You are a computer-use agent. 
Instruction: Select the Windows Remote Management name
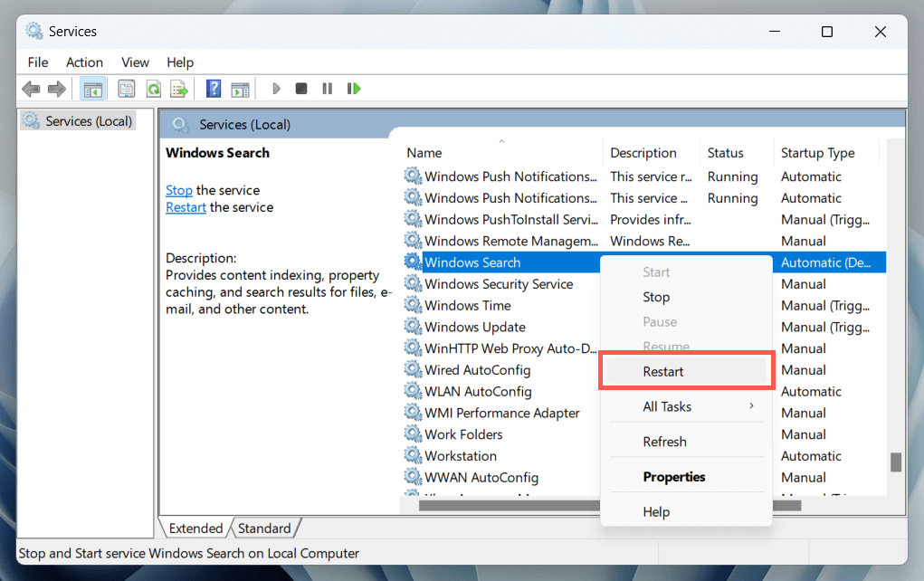pyautogui.click(x=511, y=241)
